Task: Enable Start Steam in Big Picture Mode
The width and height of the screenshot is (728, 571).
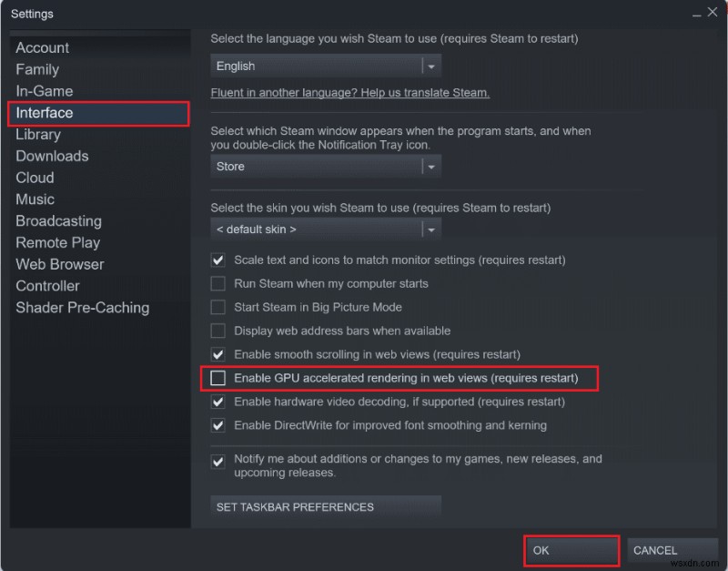Action: point(218,307)
